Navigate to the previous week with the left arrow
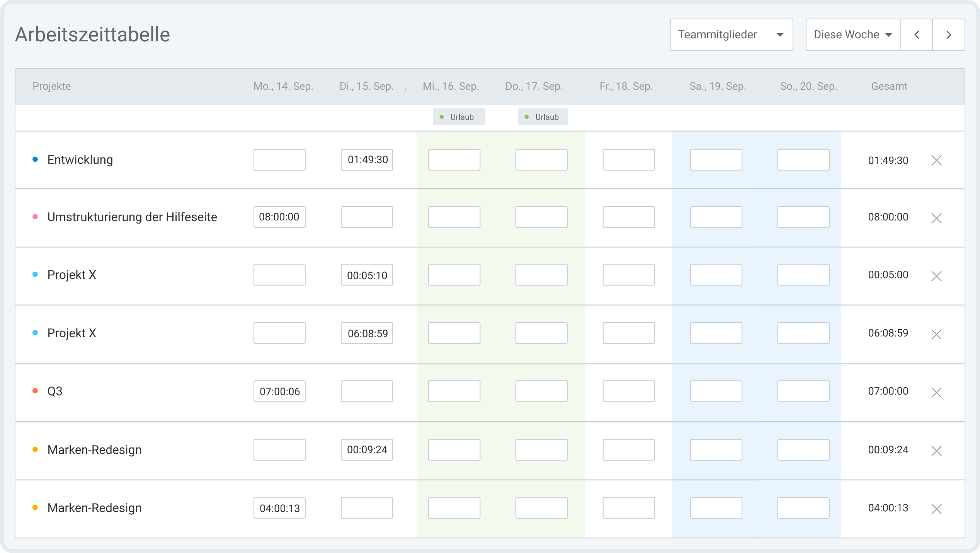 (917, 34)
